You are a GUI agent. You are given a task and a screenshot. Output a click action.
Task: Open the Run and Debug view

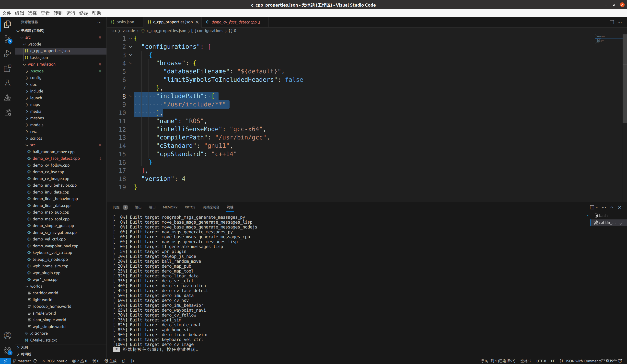pos(7,54)
